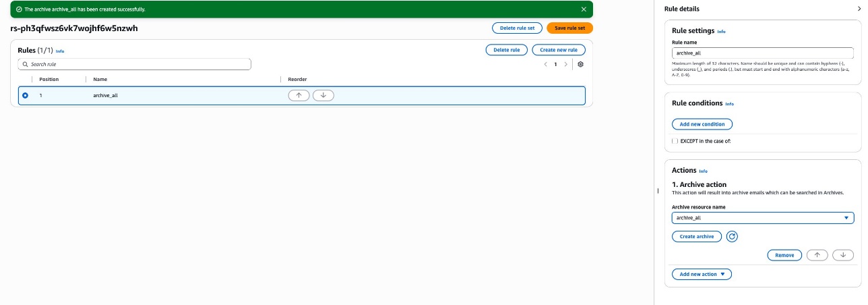Focus the Search rule field
The height and width of the screenshot is (305, 868).
pos(135,64)
